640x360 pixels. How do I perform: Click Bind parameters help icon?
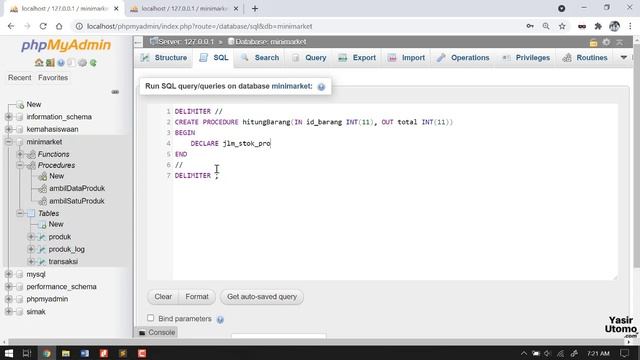[x=220, y=320]
